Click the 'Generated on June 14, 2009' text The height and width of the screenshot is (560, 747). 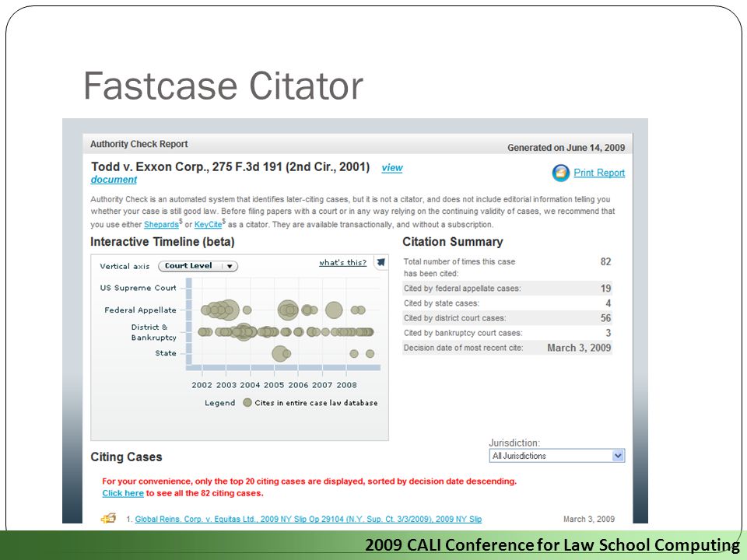pos(566,148)
